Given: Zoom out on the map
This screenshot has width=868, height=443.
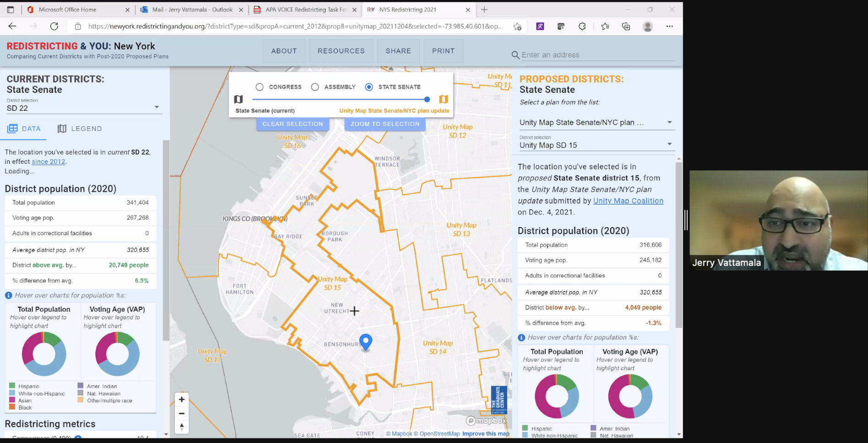Looking at the screenshot, I should (x=182, y=413).
